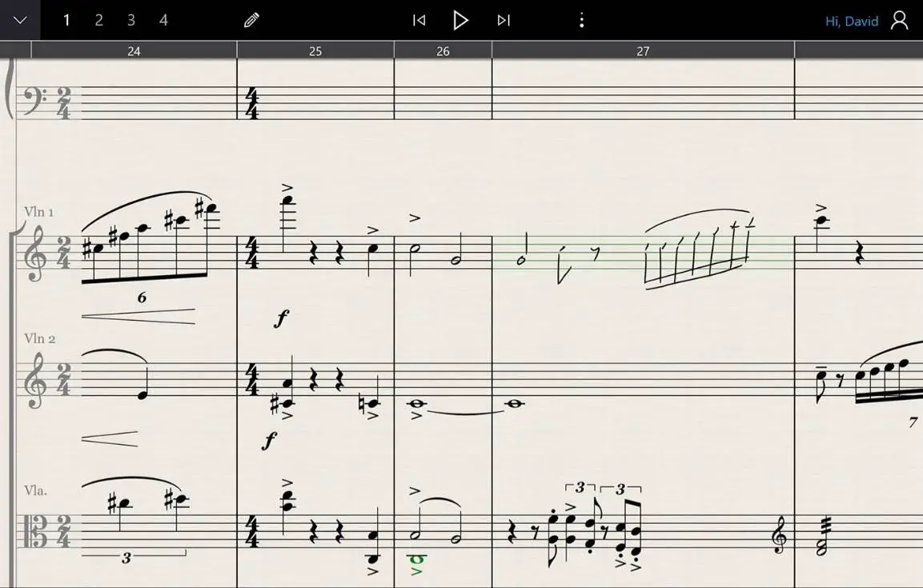This screenshot has height=588, width=923.
Task: Start playback with the play button
Action: click(x=460, y=21)
